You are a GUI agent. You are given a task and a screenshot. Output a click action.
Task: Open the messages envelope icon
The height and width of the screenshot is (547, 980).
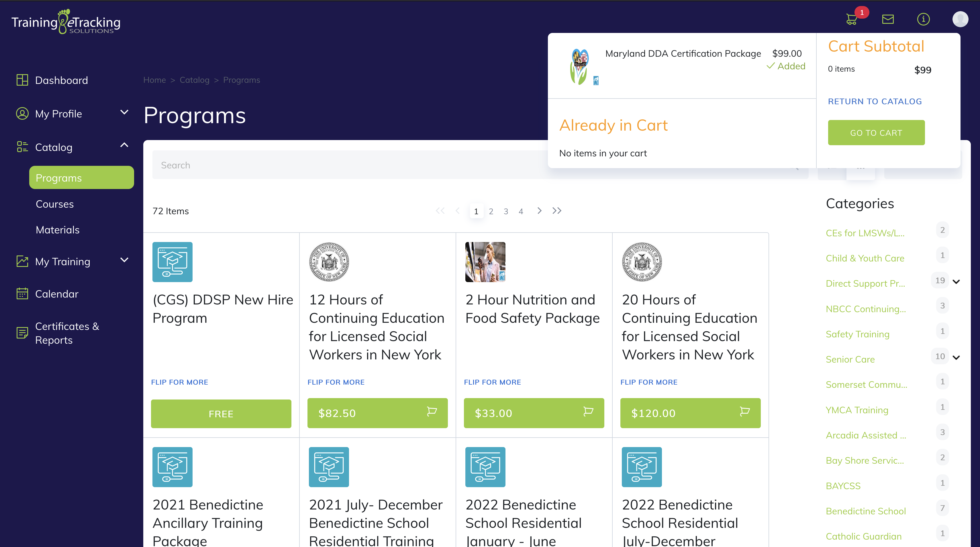[887, 19]
